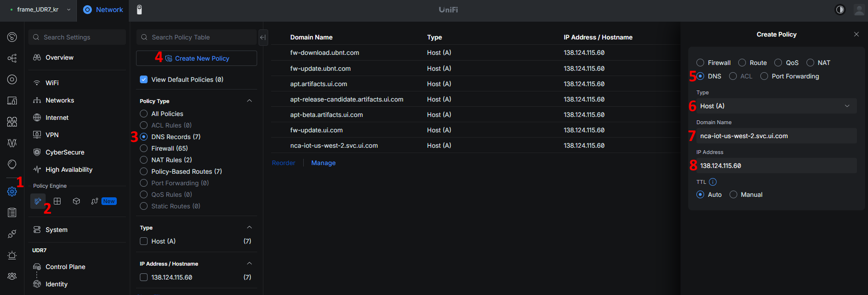This screenshot has height=295, width=868.
Task: Select the Policy Table wand icon
Action: pyautogui.click(x=38, y=201)
